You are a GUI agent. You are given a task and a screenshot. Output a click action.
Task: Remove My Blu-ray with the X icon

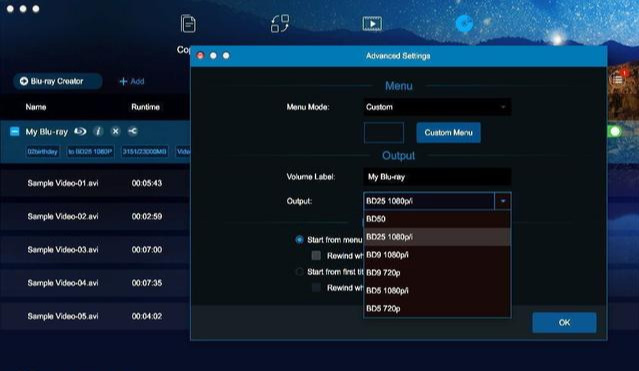coord(115,131)
